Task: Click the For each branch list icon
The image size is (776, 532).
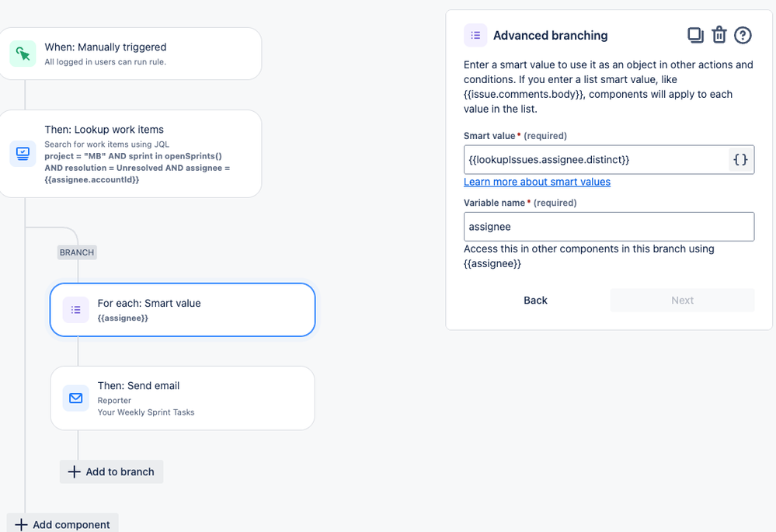Action: [75, 310]
